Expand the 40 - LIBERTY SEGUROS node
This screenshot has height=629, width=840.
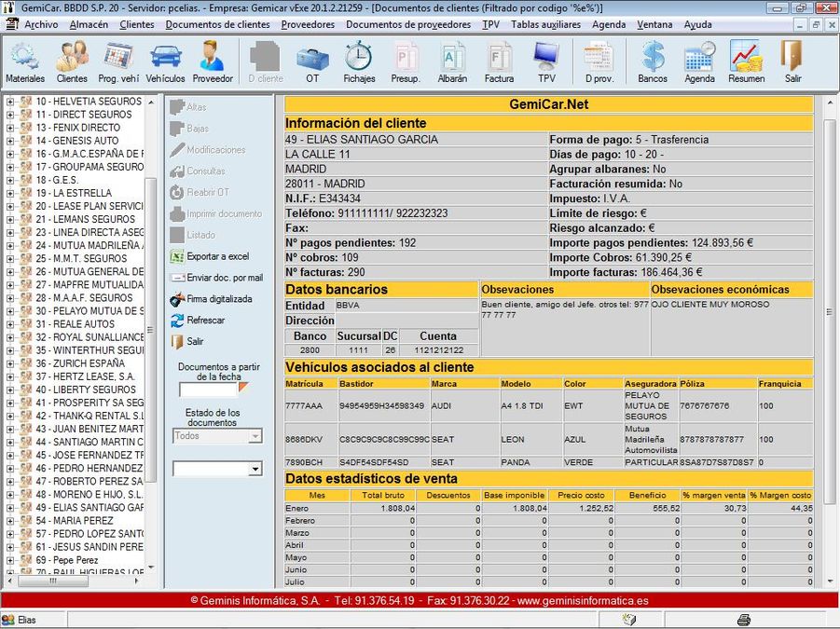[x=10, y=390]
